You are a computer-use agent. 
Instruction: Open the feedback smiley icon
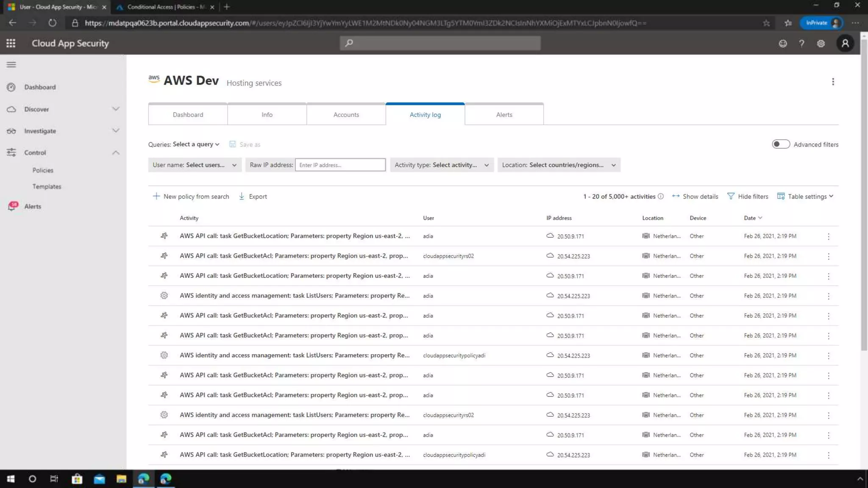tap(783, 43)
